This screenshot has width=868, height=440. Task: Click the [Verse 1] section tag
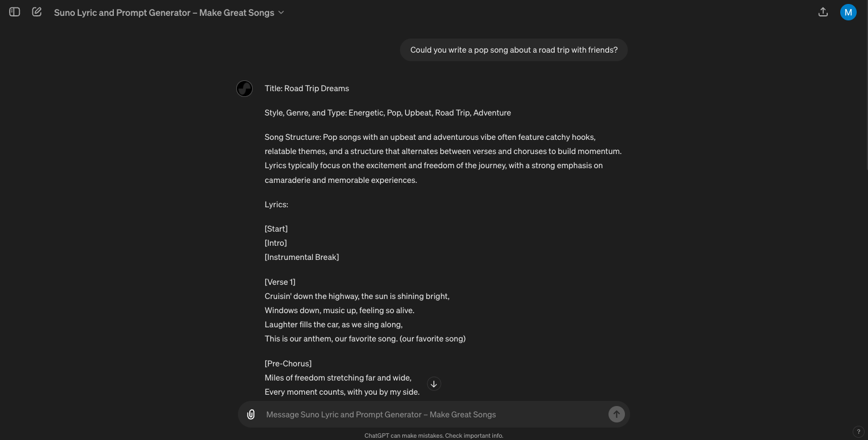(280, 282)
